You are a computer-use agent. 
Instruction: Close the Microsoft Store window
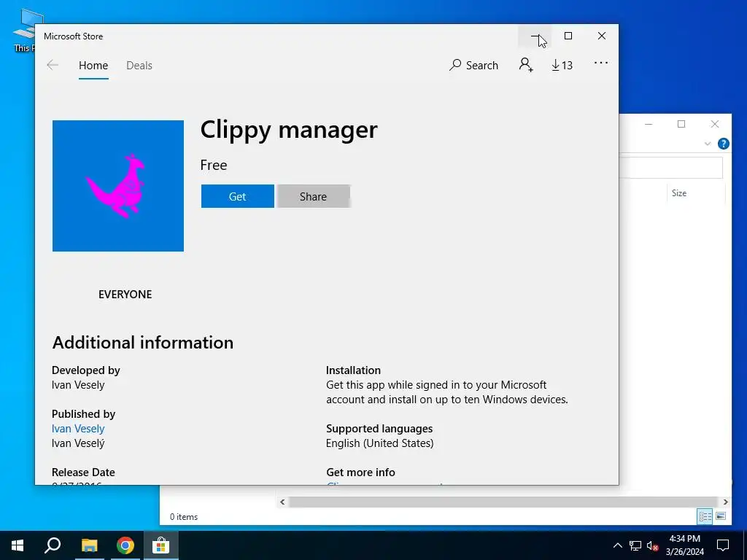(x=602, y=36)
